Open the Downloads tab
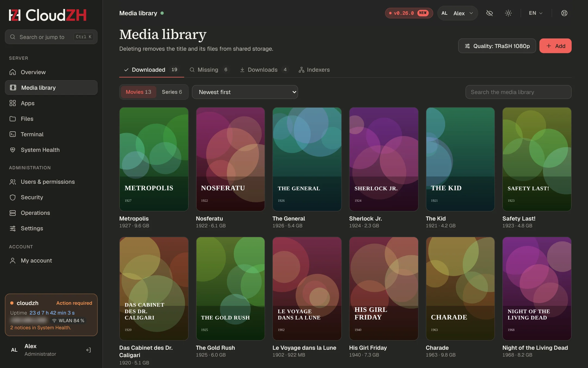Image resolution: width=588 pixels, height=368 pixels. point(264,70)
